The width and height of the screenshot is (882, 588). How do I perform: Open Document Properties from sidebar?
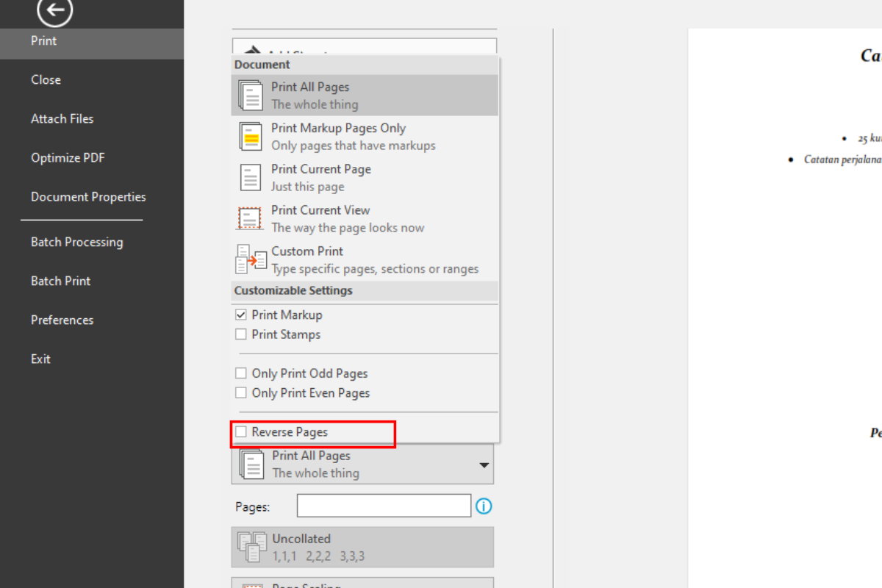pos(88,197)
